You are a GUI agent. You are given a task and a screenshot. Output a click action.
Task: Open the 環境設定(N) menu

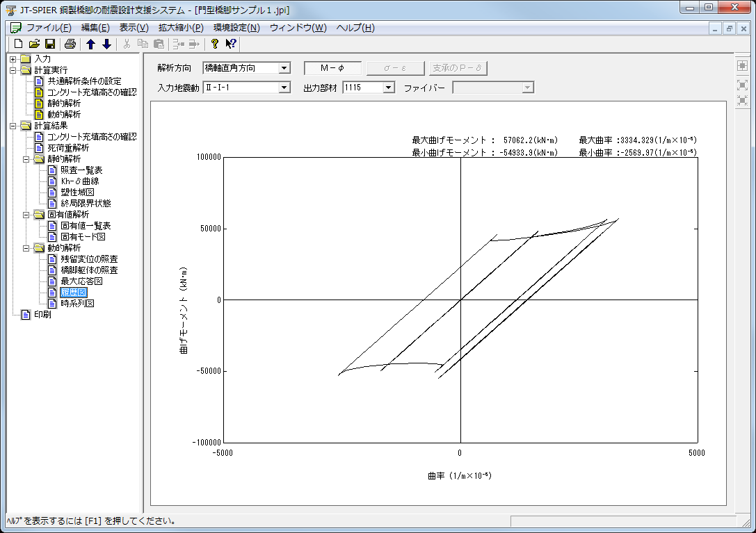(x=236, y=28)
